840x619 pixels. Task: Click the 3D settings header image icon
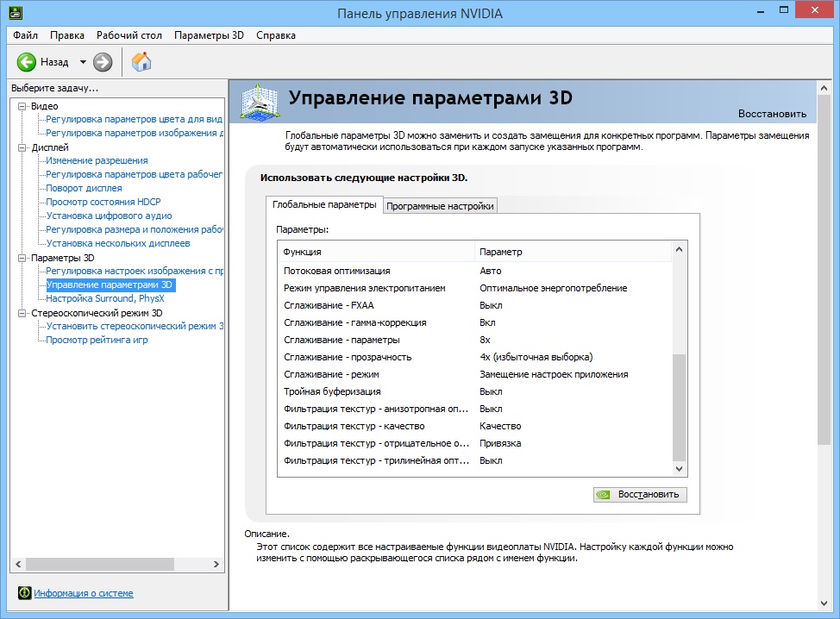tap(260, 102)
